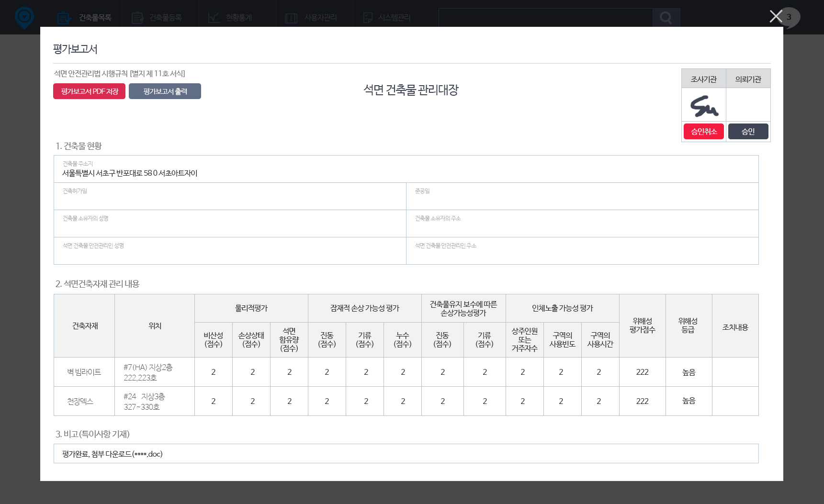Select the 의뢰기관 header cell
Screen dimensions: 824x504
tap(748, 79)
